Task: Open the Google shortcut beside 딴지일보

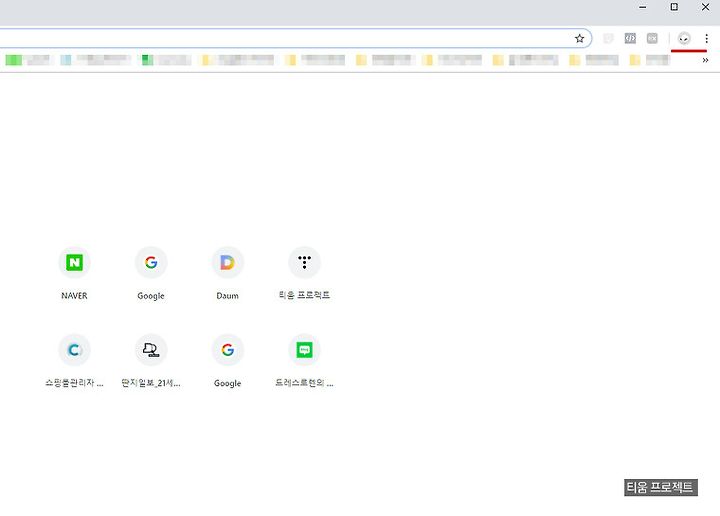Action: point(227,360)
